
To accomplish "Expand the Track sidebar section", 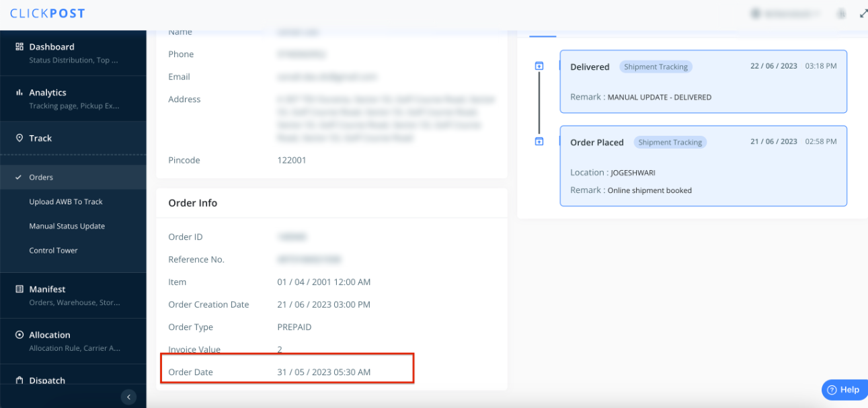I will 73,138.
